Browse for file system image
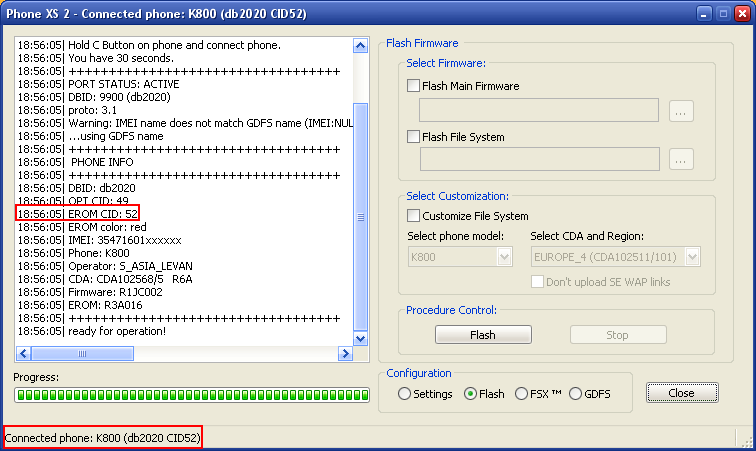756x451 pixels. [x=681, y=159]
